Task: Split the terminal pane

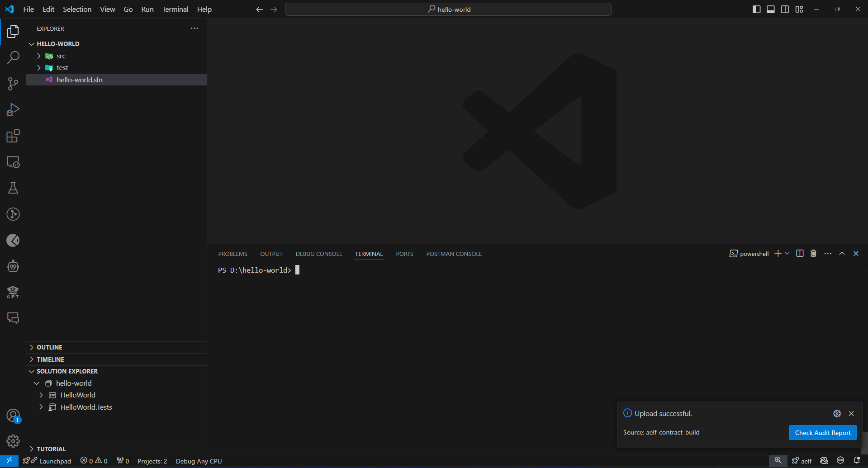Action: pyautogui.click(x=800, y=254)
